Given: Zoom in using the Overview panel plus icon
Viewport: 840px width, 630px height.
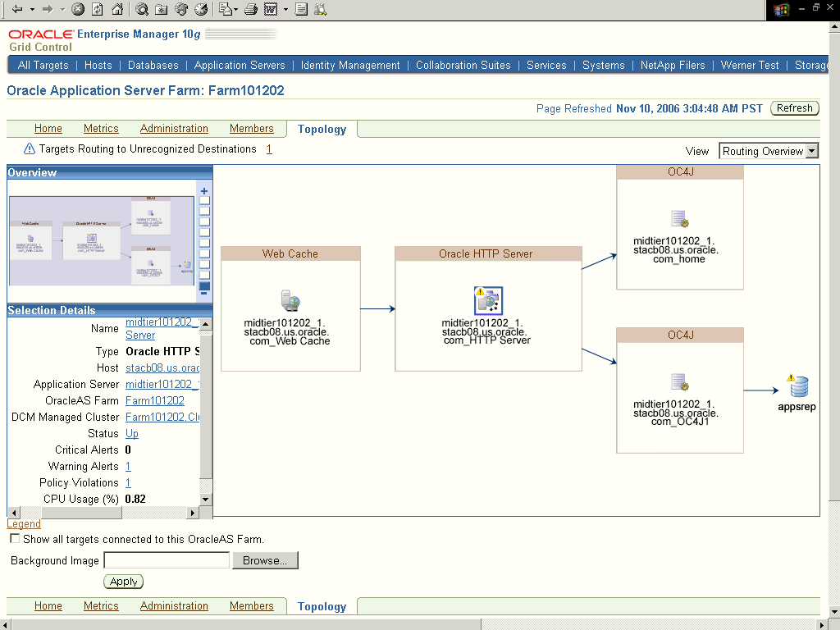Looking at the screenshot, I should click(x=203, y=190).
